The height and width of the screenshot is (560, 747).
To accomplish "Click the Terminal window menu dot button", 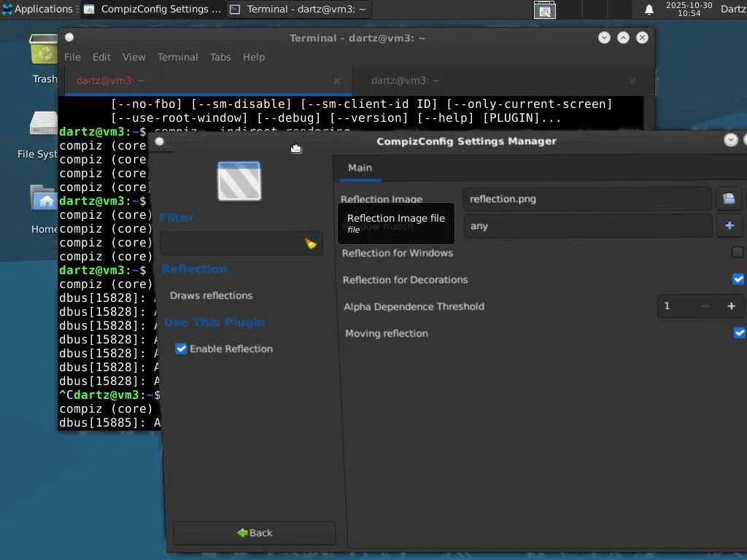I will (69, 37).
